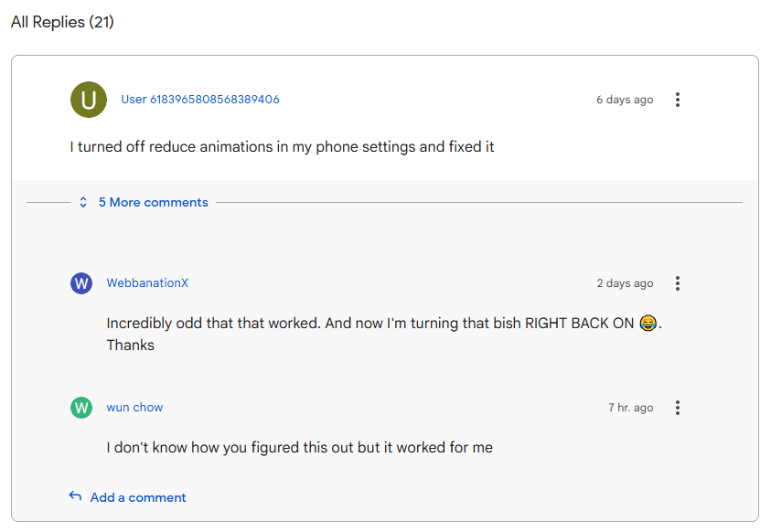Visit the WebbanationX username link
Viewport: 771px width, 532px height.
pyautogui.click(x=147, y=283)
